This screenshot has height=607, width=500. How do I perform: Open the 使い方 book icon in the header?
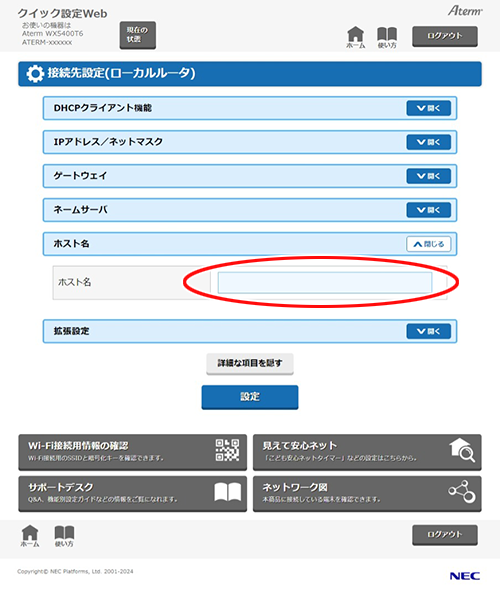[387, 37]
